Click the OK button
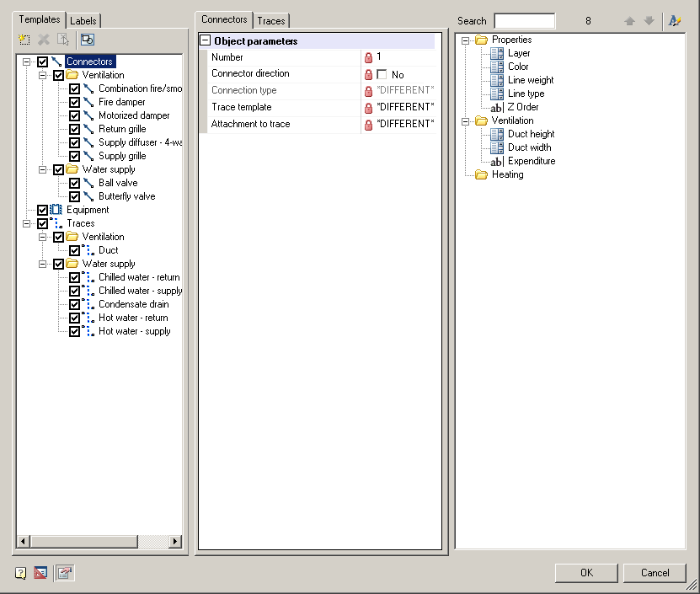 pos(586,572)
